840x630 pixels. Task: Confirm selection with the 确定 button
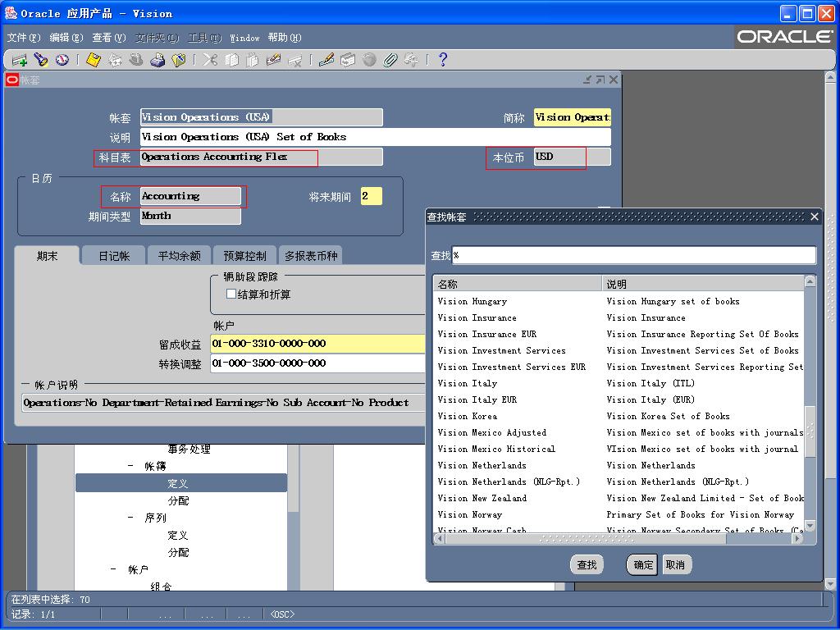click(x=643, y=564)
